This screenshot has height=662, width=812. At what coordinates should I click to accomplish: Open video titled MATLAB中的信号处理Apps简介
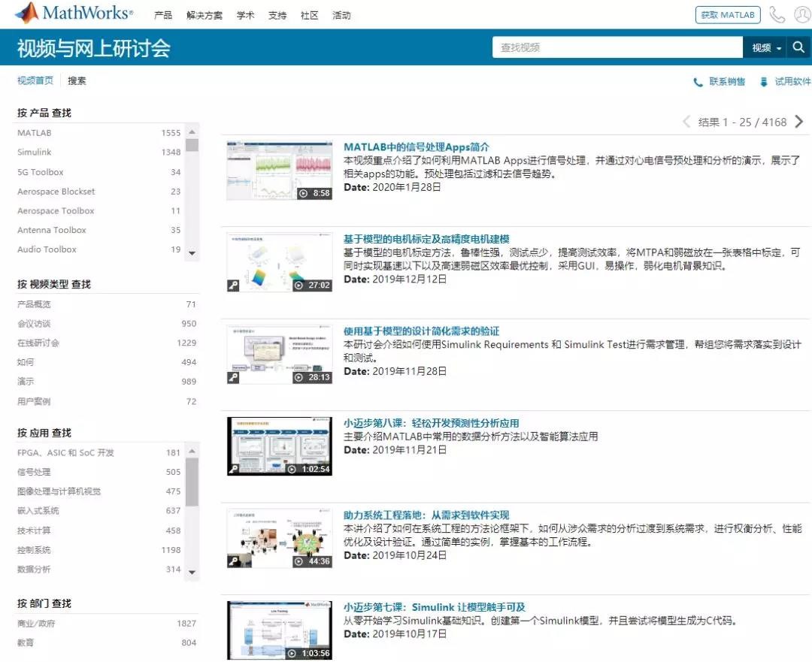tap(417, 147)
